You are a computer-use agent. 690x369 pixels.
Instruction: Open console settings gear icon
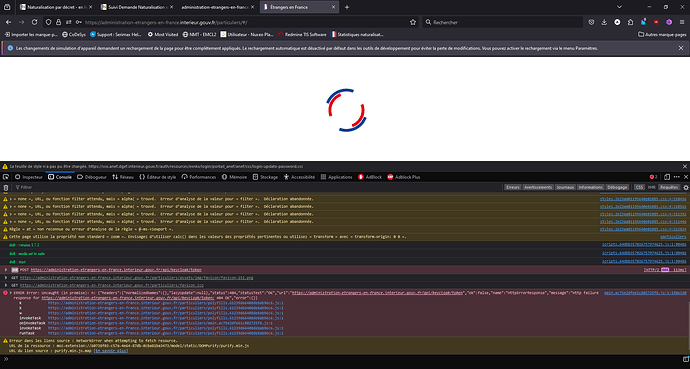pos(685,187)
